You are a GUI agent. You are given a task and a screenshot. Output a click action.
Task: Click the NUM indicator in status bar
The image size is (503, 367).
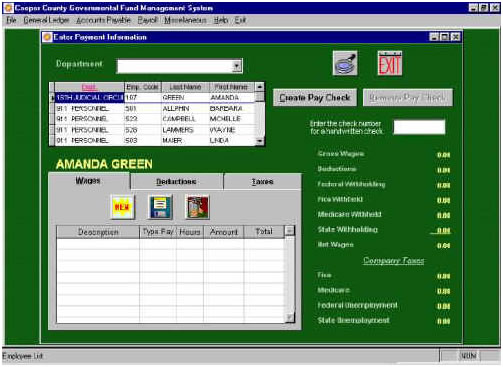point(469,356)
